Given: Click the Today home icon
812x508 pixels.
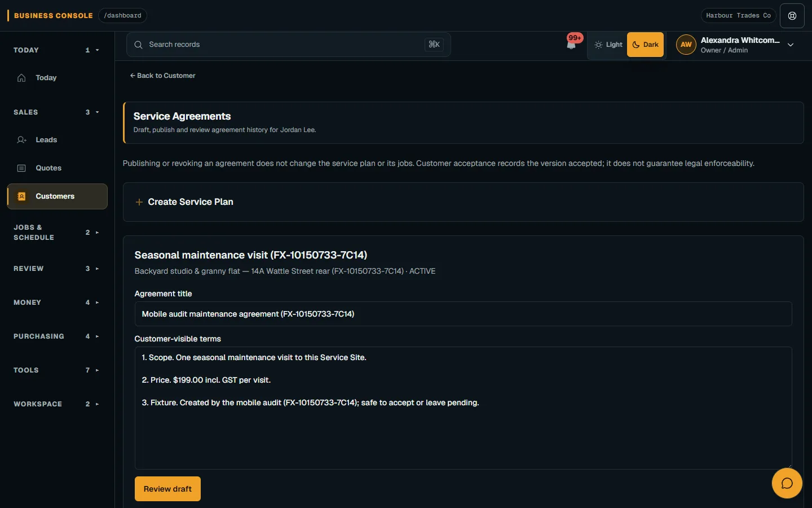Looking at the screenshot, I should click(21, 78).
